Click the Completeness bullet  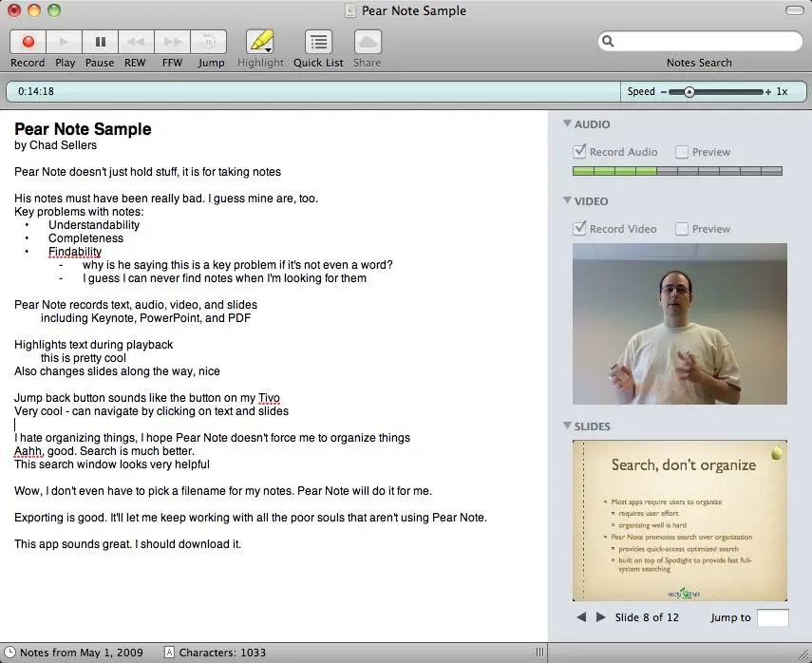point(86,238)
